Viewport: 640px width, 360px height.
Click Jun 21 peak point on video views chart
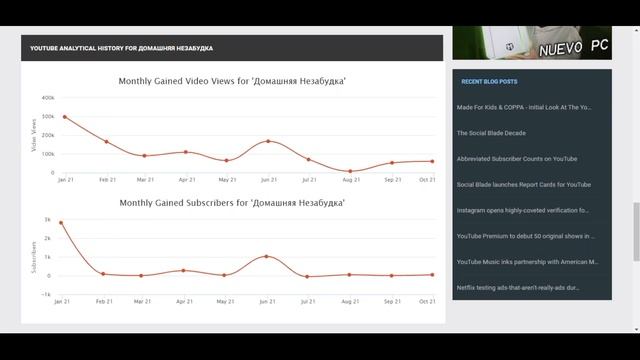click(x=268, y=141)
